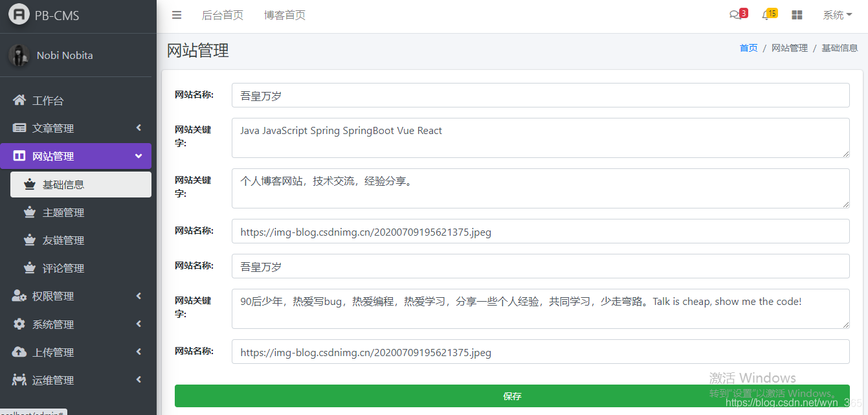Open 后台首页 in the top menu

(x=223, y=15)
